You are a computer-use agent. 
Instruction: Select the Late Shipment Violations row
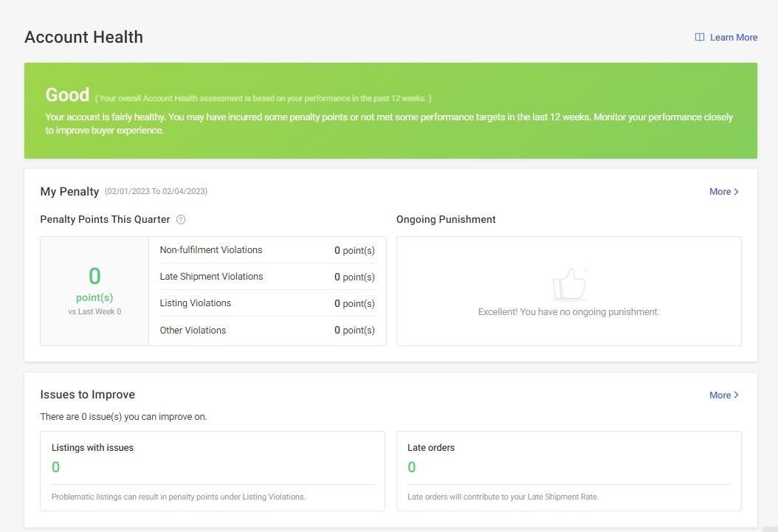click(x=266, y=277)
